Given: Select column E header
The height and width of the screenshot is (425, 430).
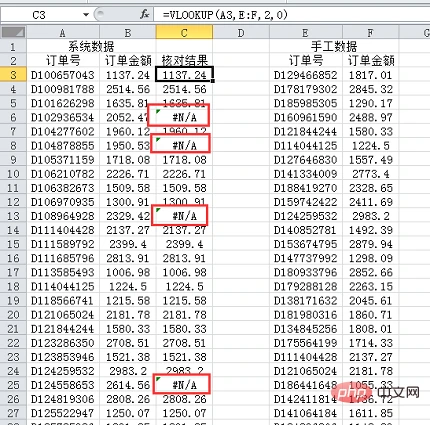Looking at the screenshot, I should pos(306,33).
